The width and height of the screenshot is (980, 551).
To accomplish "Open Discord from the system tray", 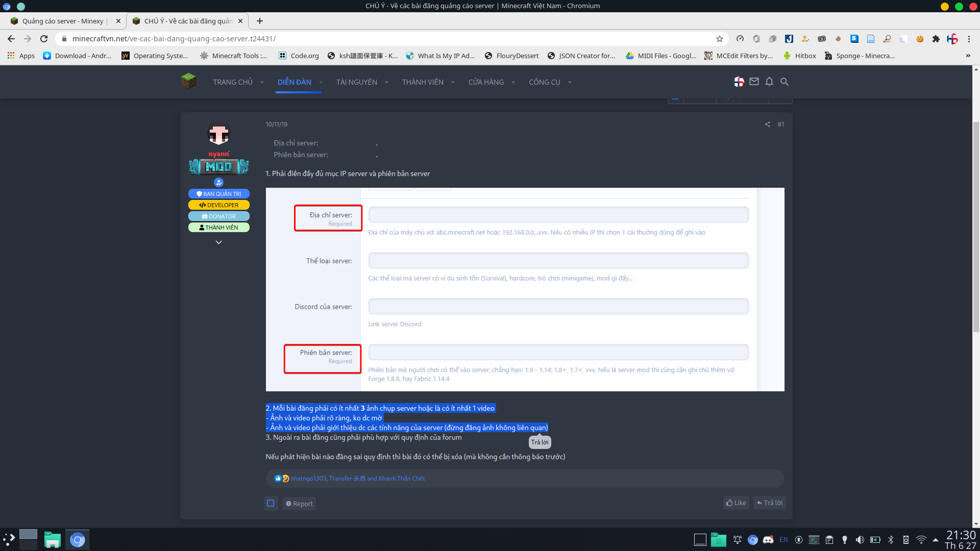I will point(768,540).
